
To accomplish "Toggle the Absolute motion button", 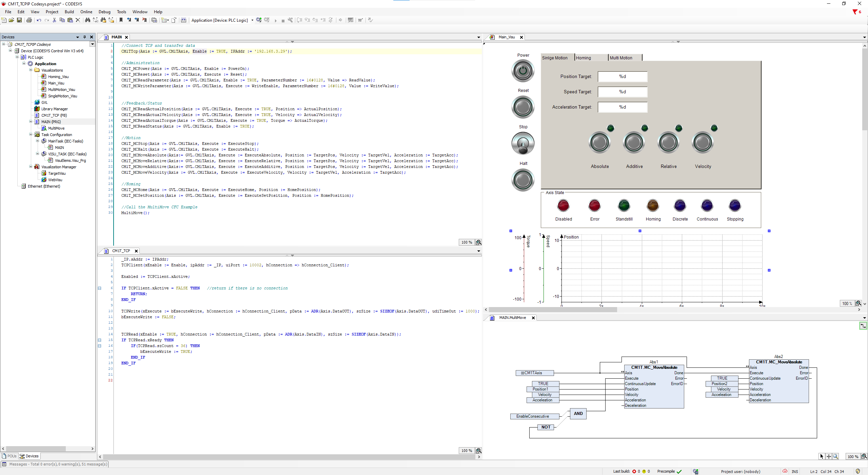I will [599, 143].
